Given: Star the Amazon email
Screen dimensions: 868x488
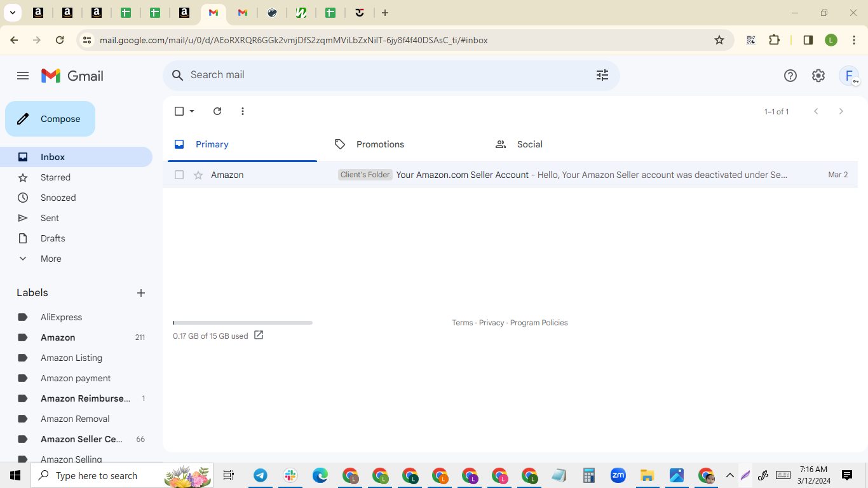Looking at the screenshot, I should pyautogui.click(x=198, y=175).
